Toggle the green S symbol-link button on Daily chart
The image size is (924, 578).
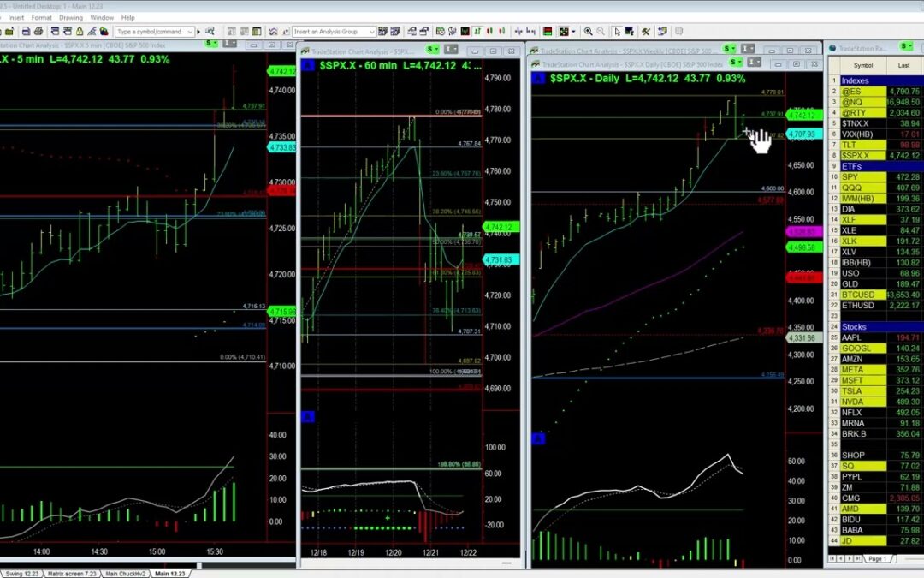pyautogui.click(x=734, y=62)
